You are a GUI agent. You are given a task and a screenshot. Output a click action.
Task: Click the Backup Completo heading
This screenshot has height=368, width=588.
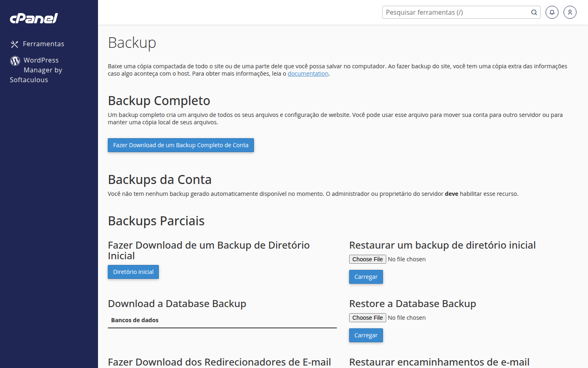[x=159, y=101]
